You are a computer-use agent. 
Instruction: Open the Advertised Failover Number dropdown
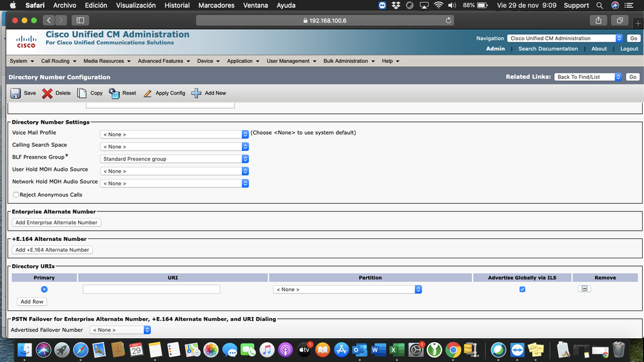pos(120,330)
